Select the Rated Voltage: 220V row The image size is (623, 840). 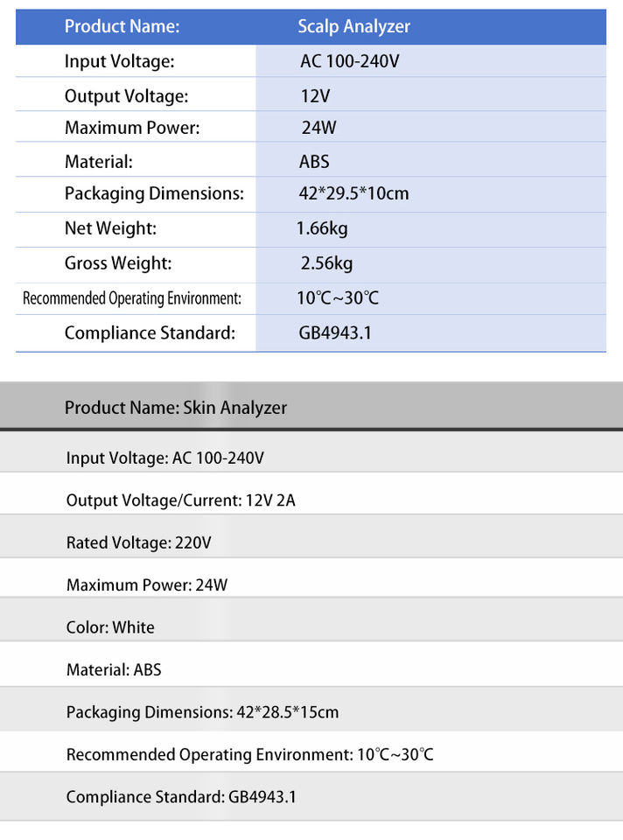[139, 542]
